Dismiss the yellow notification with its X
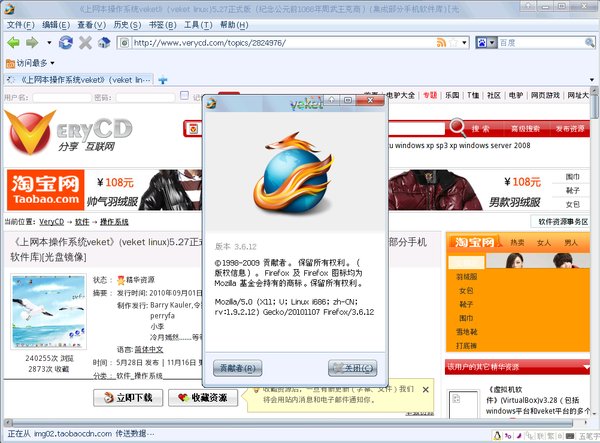 pyautogui.click(x=426, y=390)
